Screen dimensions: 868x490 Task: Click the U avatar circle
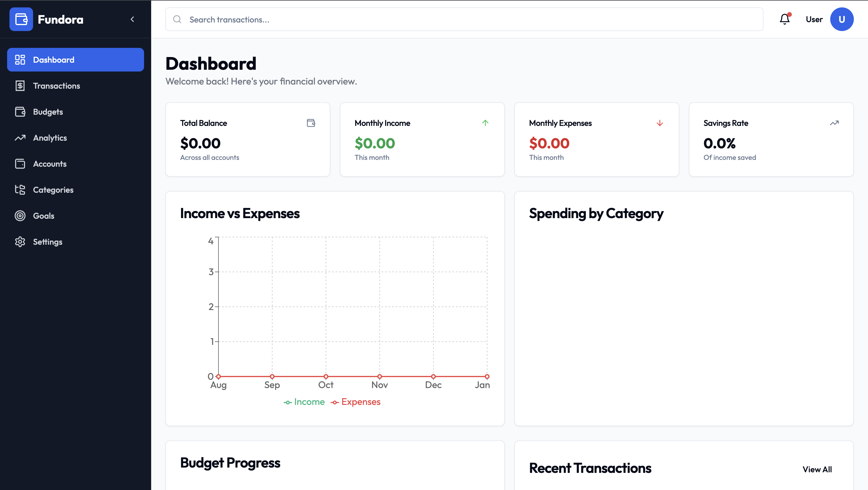(x=842, y=19)
